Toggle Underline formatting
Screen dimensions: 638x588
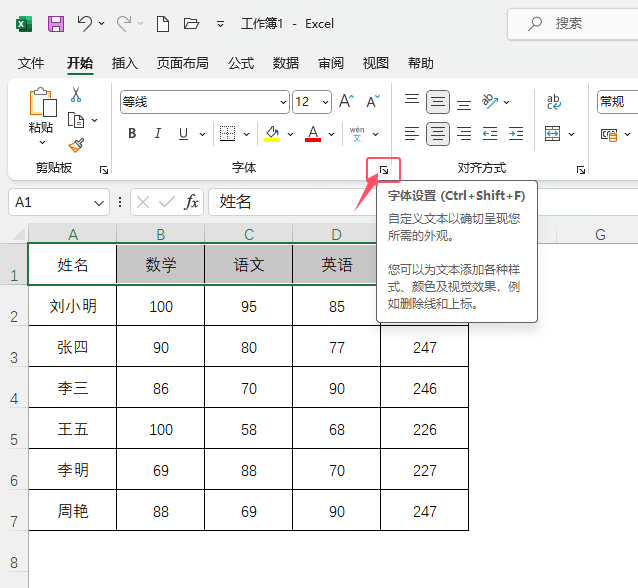pyautogui.click(x=184, y=133)
